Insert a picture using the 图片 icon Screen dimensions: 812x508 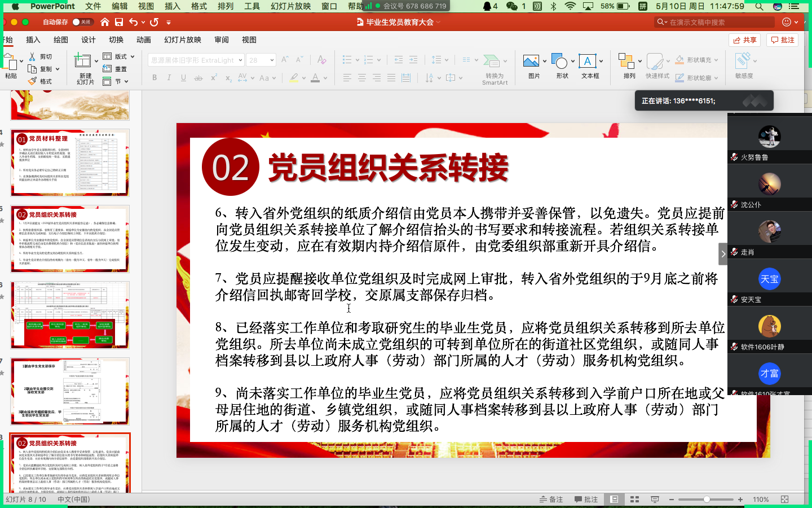point(531,60)
